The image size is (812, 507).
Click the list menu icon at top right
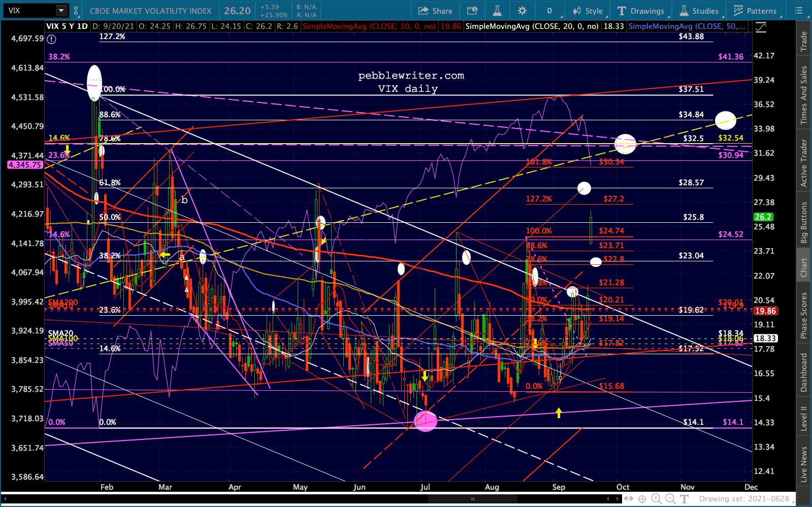(798, 11)
